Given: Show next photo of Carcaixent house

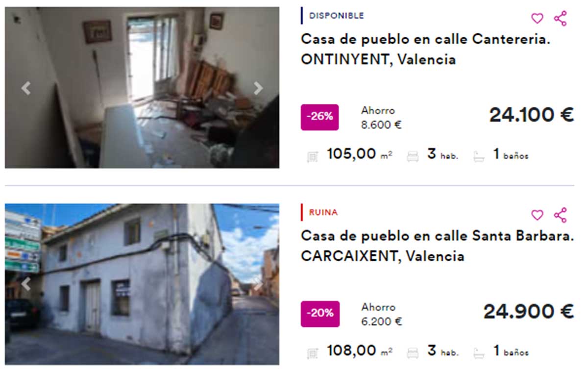Looking at the screenshot, I should (x=258, y=284).
